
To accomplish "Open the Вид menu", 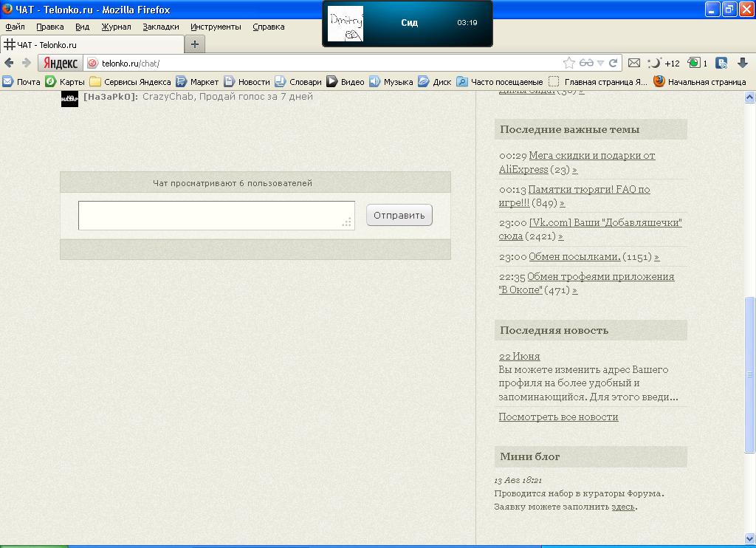I will [x=83, y=27].
